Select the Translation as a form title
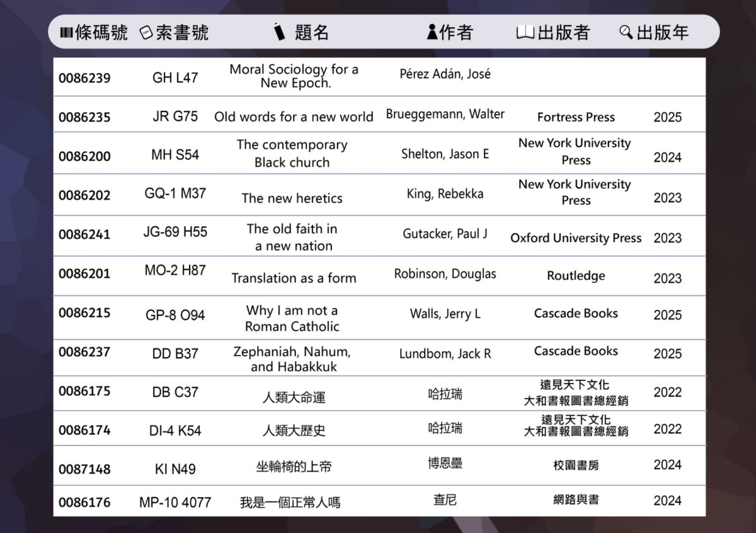This screenshot has width=756, height=533. tap(294, 278)
